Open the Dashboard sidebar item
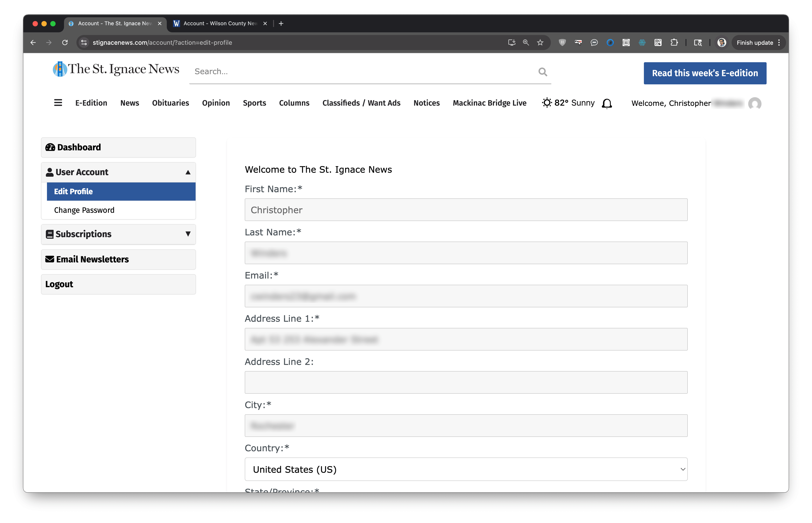 (118, 147)
